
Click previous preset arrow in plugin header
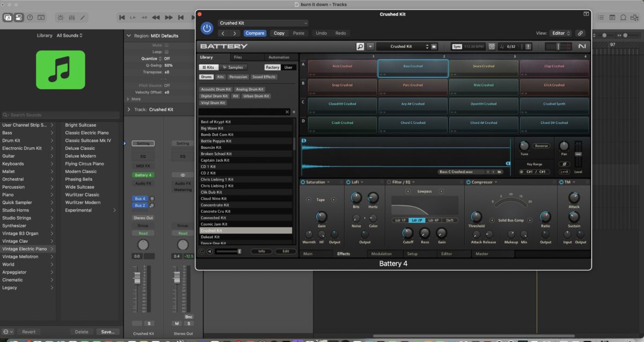click(224, 33)
